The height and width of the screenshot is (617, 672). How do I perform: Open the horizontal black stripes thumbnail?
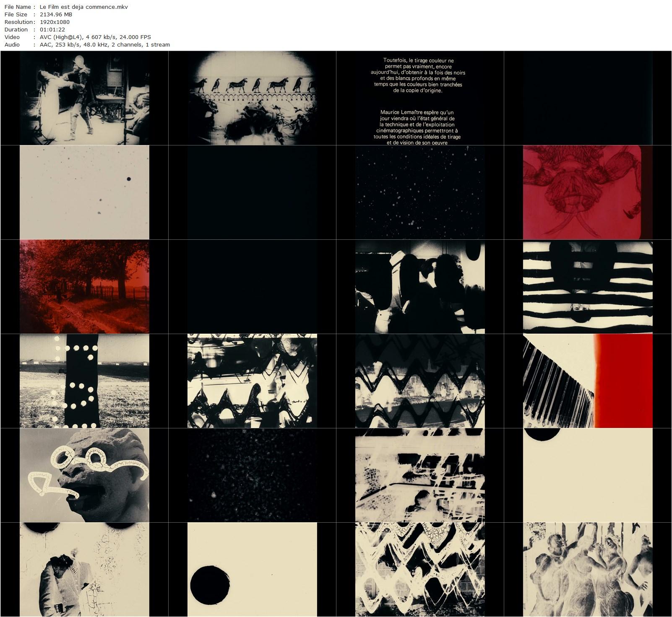(588, 287)
